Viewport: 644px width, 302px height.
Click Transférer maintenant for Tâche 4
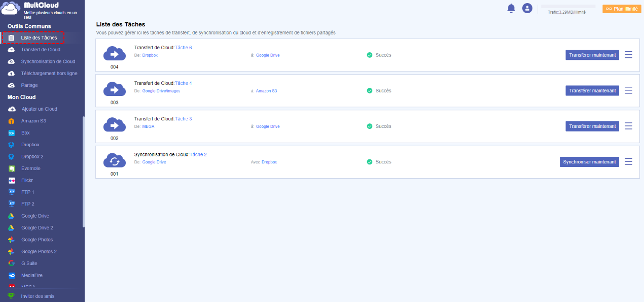pos(592,90)
